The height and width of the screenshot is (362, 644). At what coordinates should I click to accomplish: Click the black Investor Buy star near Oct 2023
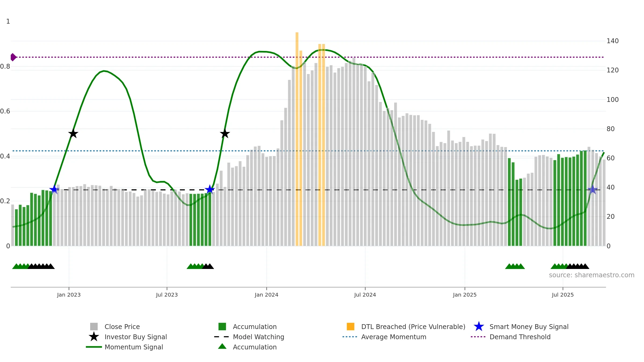coord(225,133)
